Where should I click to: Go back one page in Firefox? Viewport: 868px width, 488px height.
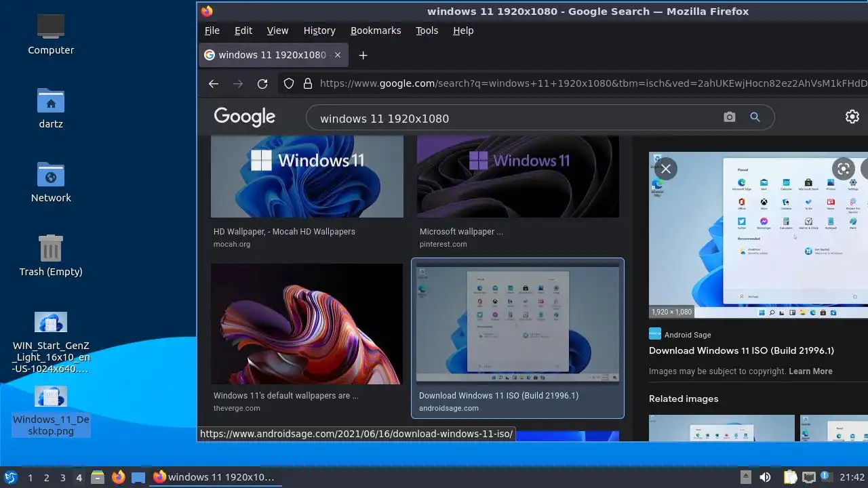[214, 83]
